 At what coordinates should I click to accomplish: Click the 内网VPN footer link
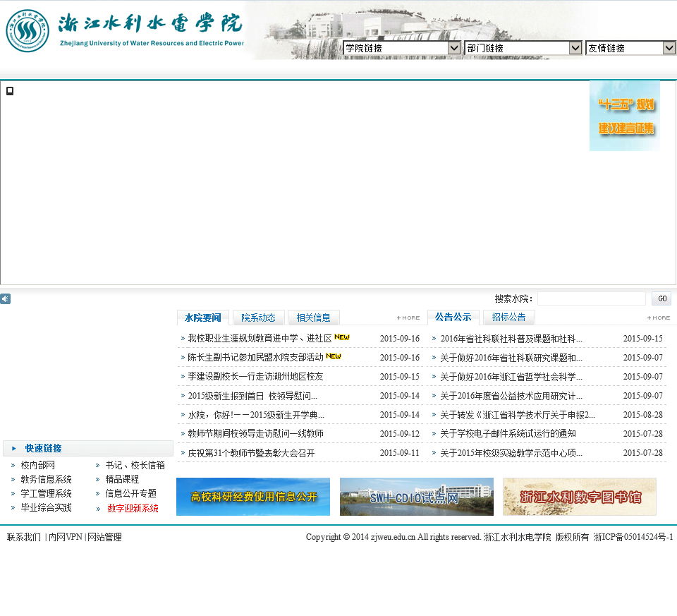coord(65,537)
